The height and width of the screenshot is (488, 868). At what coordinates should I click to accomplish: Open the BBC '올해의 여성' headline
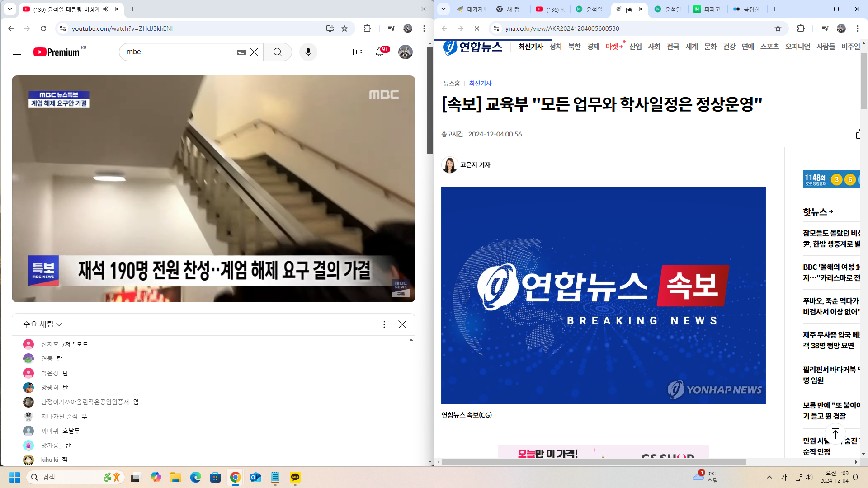(x=831, y=272)
